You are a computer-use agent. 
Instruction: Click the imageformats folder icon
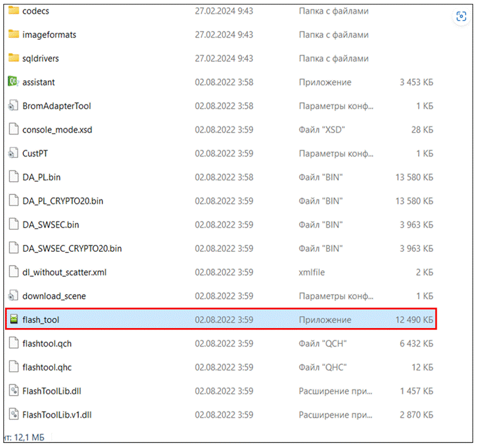[13, 34]
